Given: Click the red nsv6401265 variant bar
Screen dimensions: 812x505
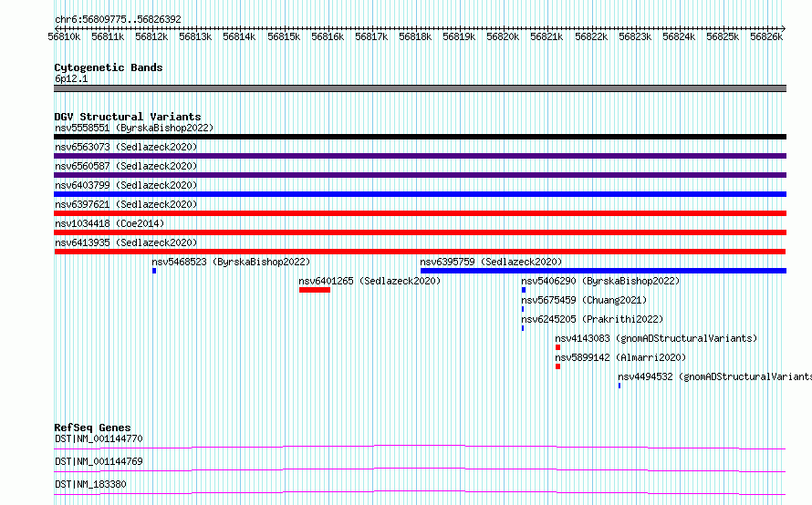Looking at the screenshot, I should [315, 290].
